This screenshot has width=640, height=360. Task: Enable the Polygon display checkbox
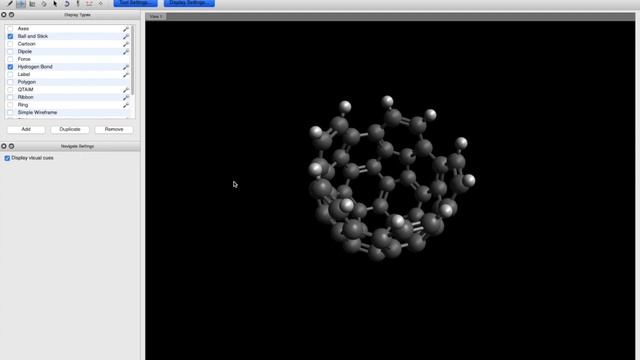(10, 82)
